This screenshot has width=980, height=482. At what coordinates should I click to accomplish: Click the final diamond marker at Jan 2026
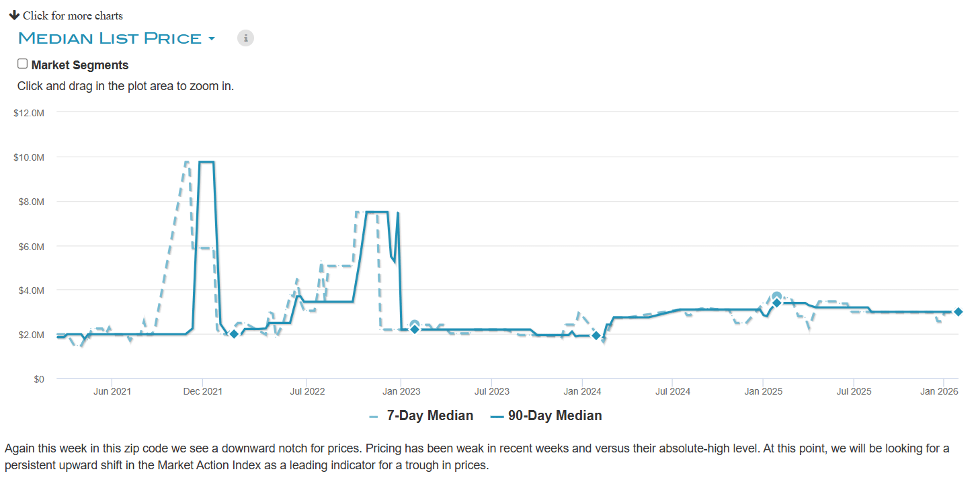click(x=958, y=312)
